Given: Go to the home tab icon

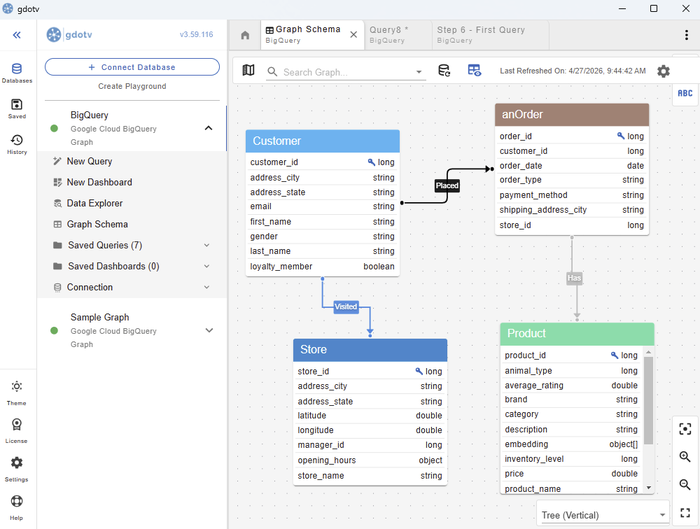Looking at the screenshot, I should tap(245, 35).
